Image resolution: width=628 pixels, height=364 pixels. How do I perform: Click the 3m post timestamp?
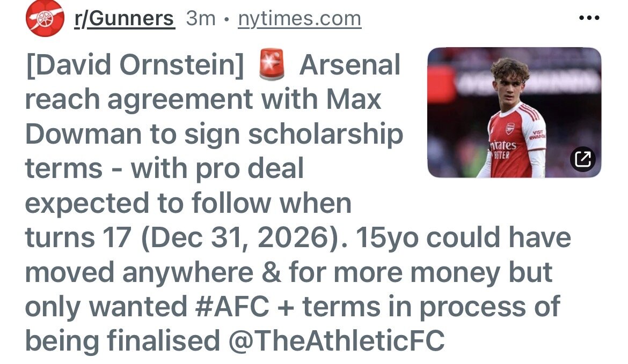click(200, 19)
